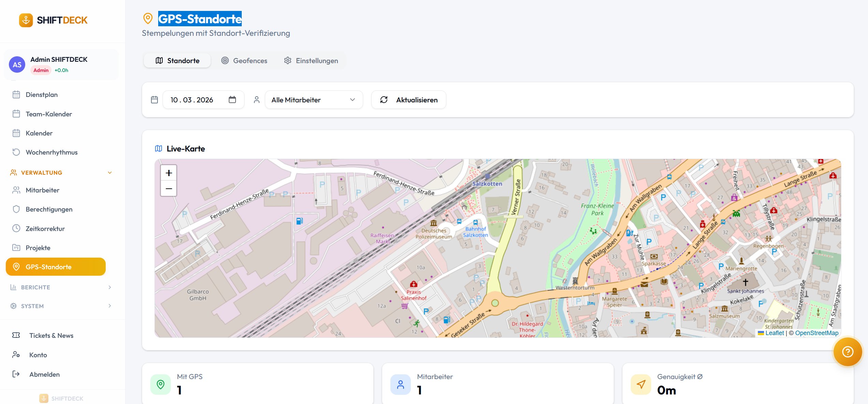Zoom out on the live map

point(168,188)
